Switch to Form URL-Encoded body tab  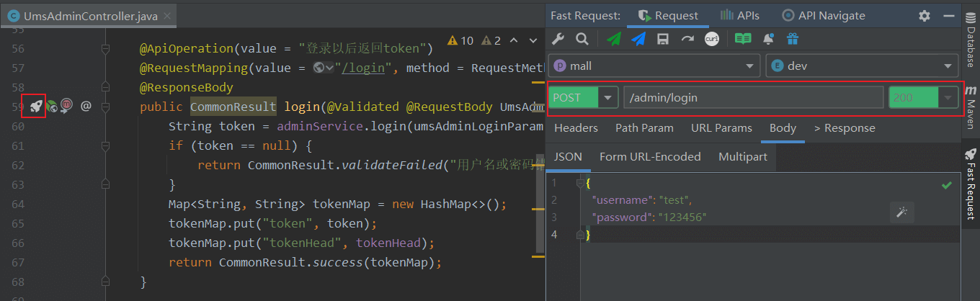[x=650, y=156]
